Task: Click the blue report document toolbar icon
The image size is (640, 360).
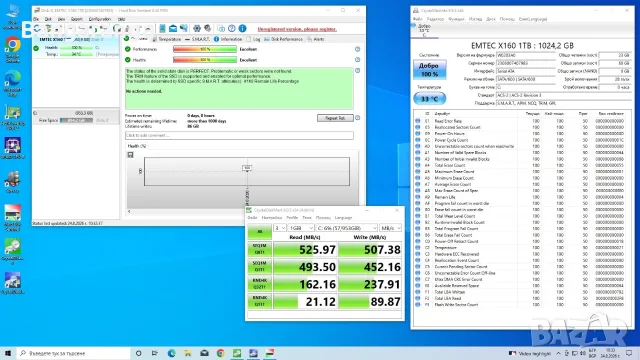Action: [x=162, y=28]
